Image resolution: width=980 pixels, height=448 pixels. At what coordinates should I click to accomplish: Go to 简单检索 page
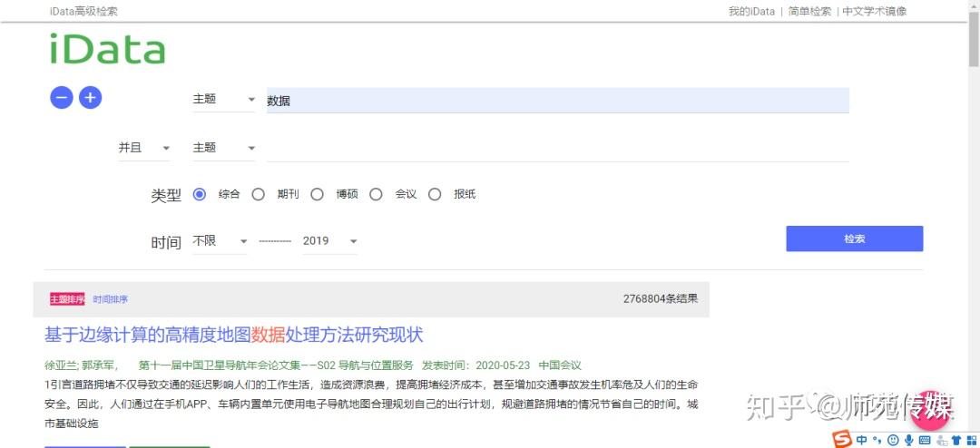(x=809, y=11)
